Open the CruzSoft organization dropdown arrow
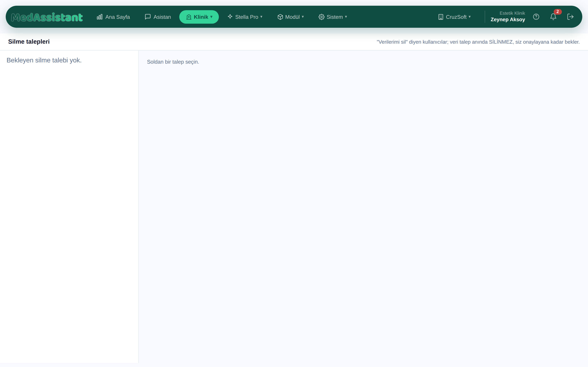Image resolution: width=588 pixels, height=367 pixels. [470, 17]
